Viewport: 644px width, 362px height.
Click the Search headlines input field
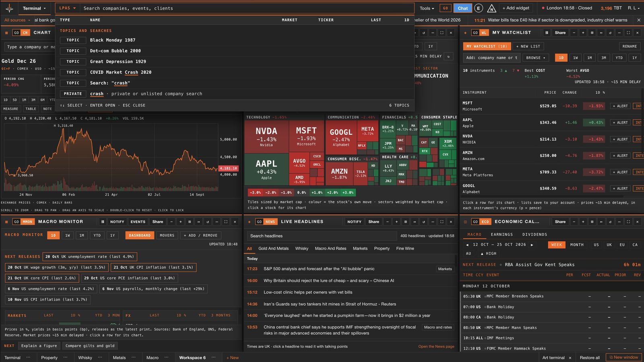322,236
